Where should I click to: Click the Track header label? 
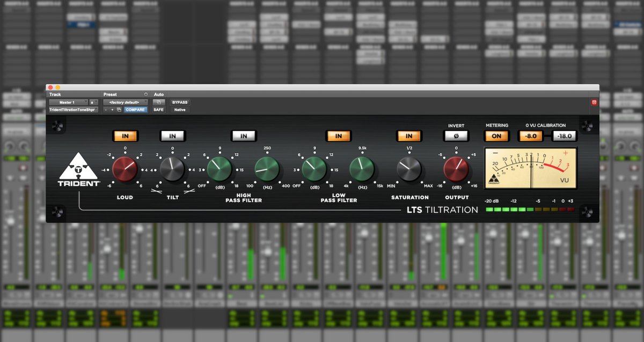(x=55, y=94)
